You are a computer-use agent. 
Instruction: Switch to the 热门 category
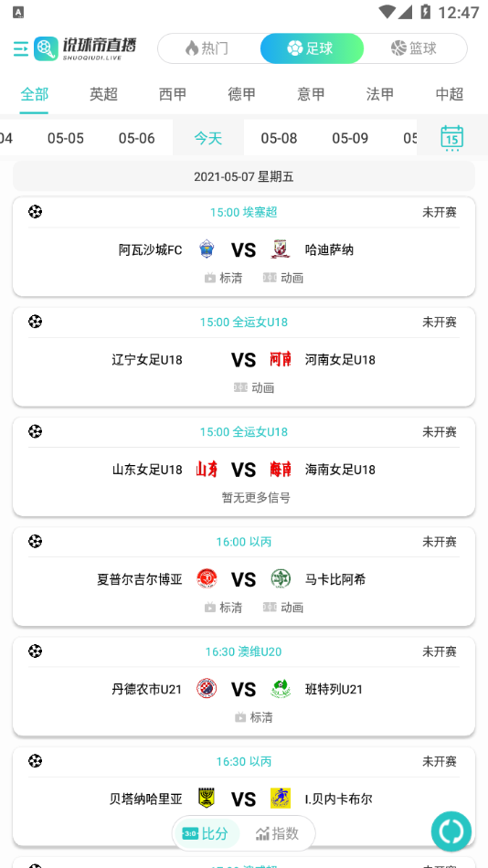point(207,48)
